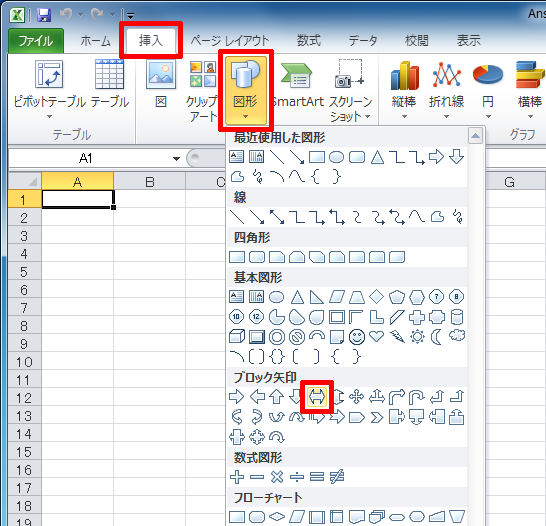Select the left-right double arrow shape
546x526 pixels.
pos(317,397)
